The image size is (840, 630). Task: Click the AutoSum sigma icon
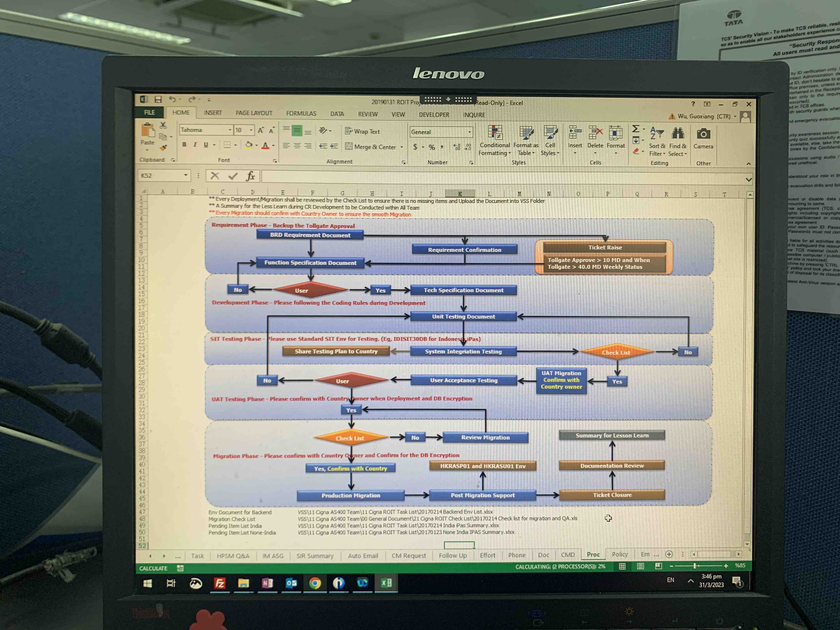[636, 129]
